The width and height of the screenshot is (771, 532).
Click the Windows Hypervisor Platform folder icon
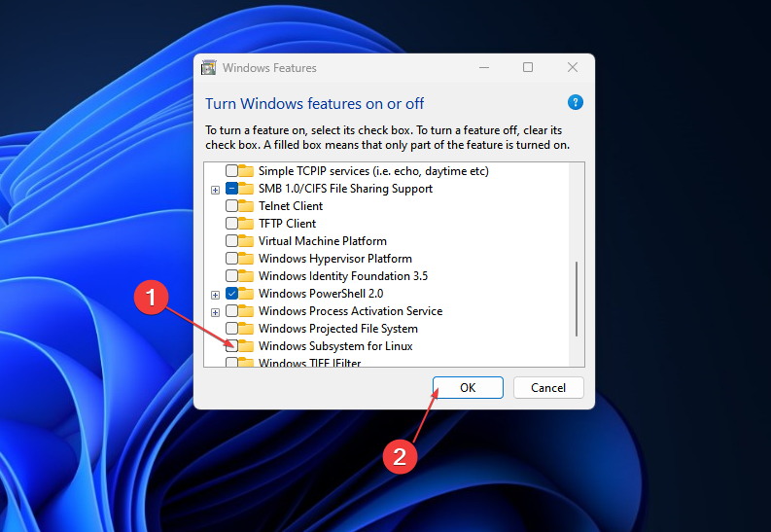pyautogui.click(x=246, y=259)
